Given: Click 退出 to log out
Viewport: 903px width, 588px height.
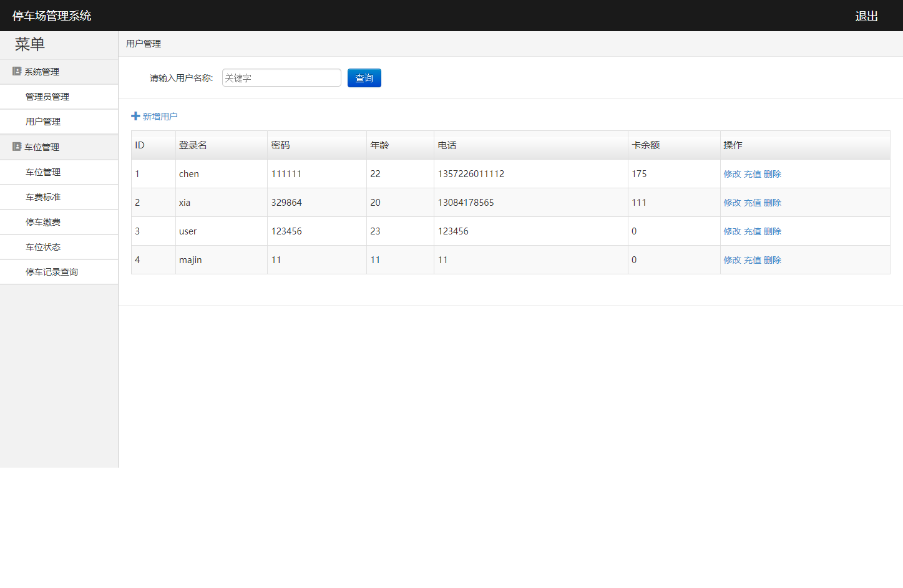Looking at the screenshot, I should click(x=866, y=16).
